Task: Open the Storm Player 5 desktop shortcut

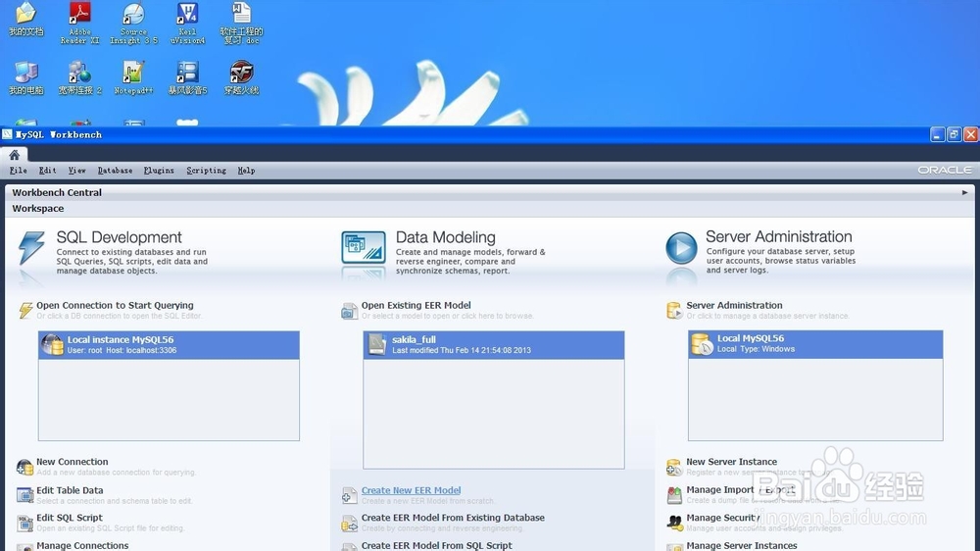Action: point(187,77)
